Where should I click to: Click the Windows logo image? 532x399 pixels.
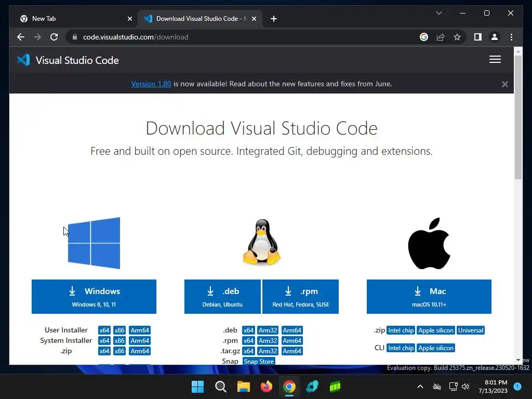[94, 243]
